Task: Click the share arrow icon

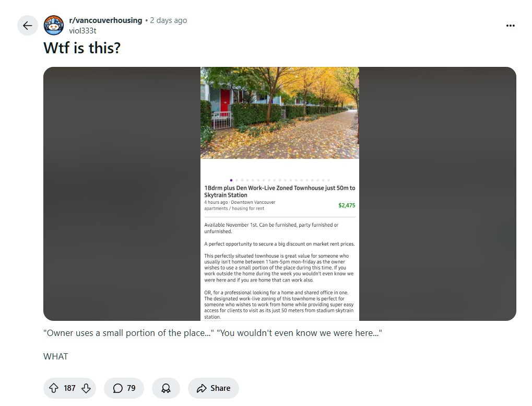Action: pyautogui.click(x=202, y=388)
